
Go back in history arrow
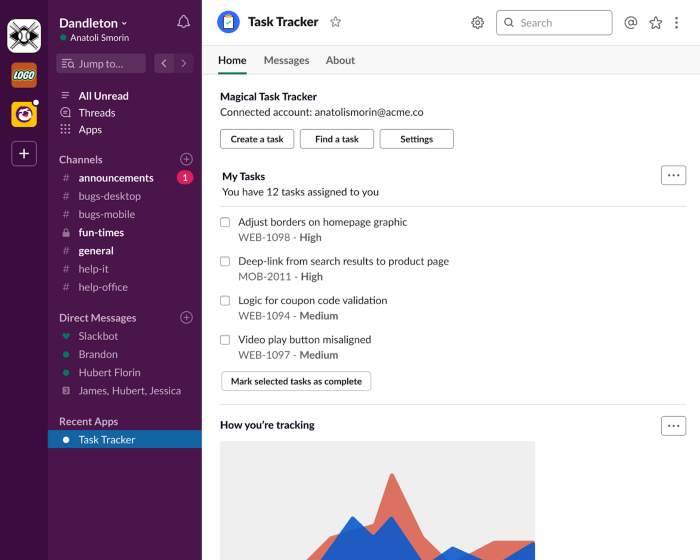[164, 63]
